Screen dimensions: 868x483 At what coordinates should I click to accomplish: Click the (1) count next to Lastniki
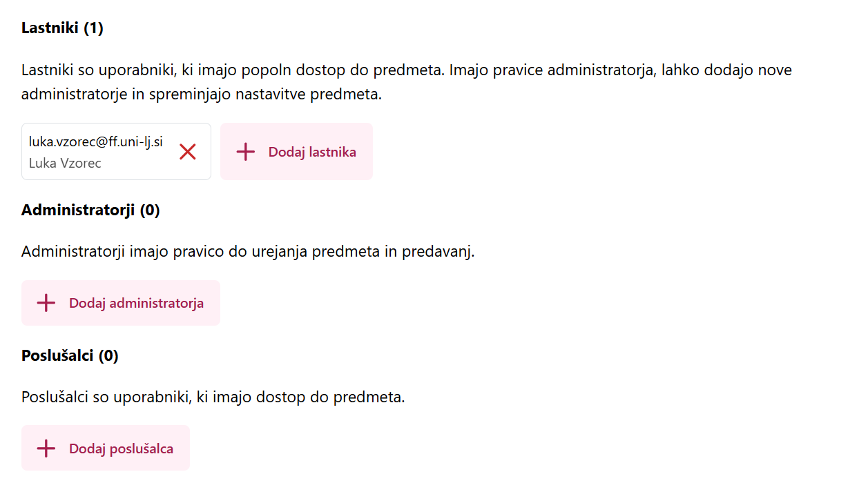pyautogui.click(x=93, y=28)
